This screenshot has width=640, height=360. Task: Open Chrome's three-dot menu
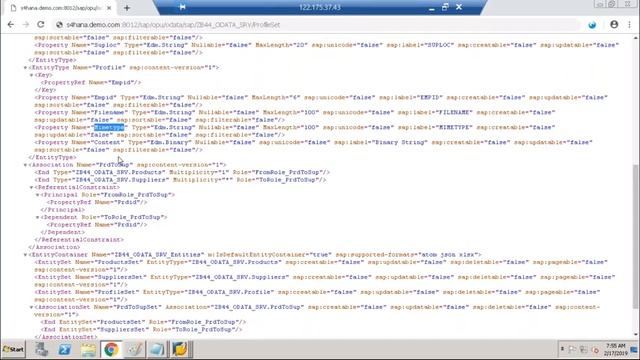629,24
